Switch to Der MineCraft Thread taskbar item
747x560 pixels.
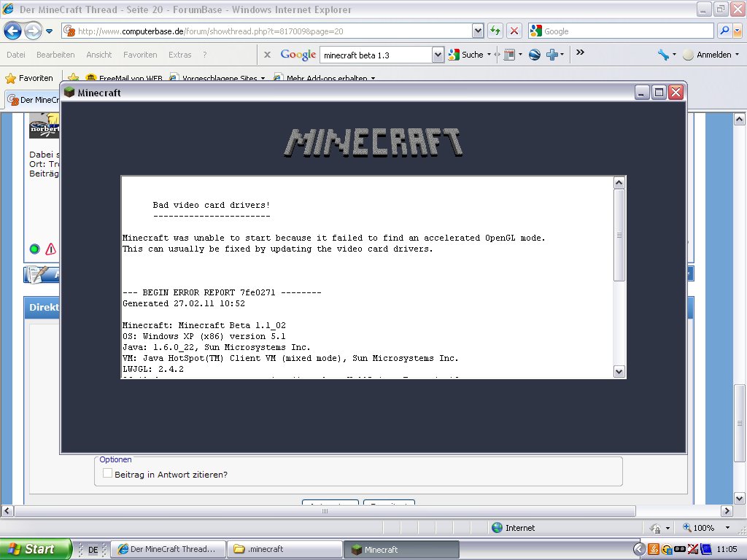point(169,549)
